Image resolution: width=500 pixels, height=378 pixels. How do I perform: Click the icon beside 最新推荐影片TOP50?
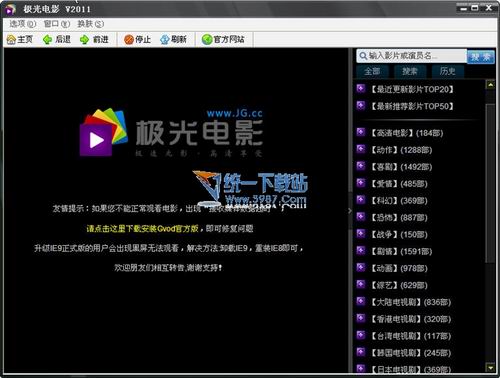tap(361, 106)
